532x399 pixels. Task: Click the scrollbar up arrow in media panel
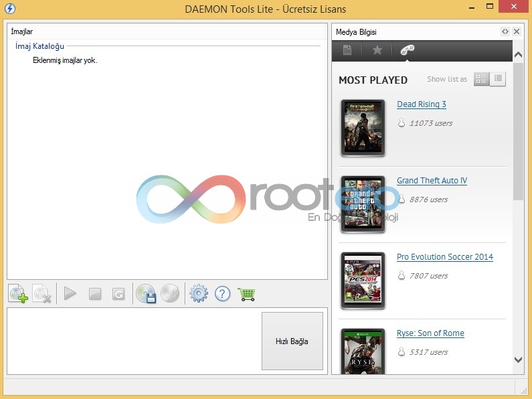pos(518,54)
